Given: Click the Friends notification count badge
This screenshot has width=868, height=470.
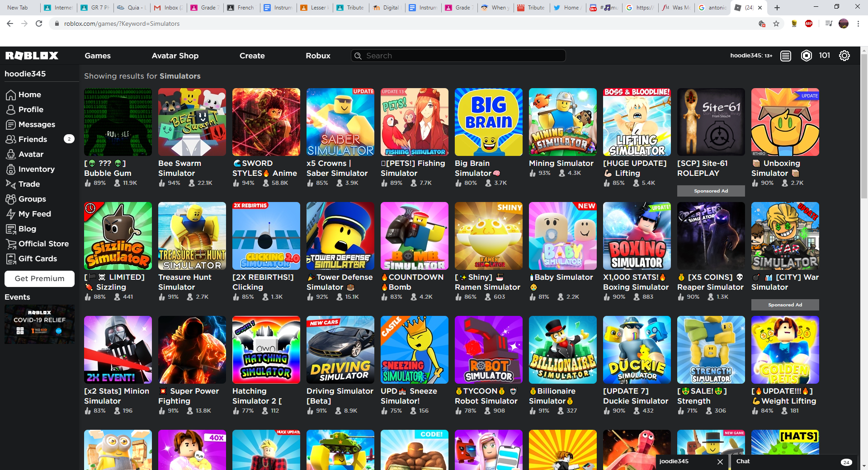Looking at the screenshot, I should tap(69, 139).
